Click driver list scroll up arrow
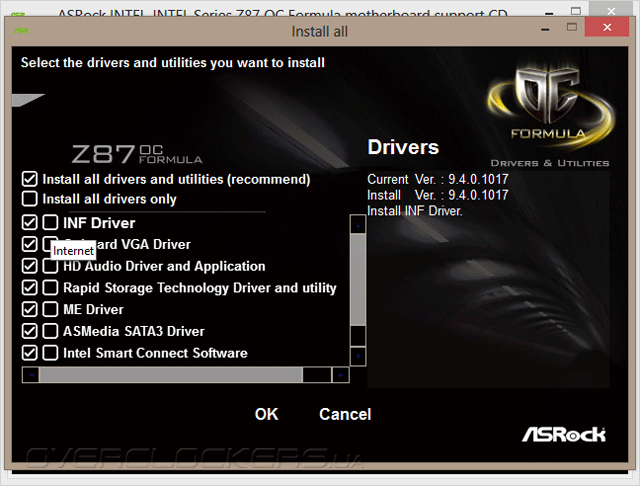 358,224
